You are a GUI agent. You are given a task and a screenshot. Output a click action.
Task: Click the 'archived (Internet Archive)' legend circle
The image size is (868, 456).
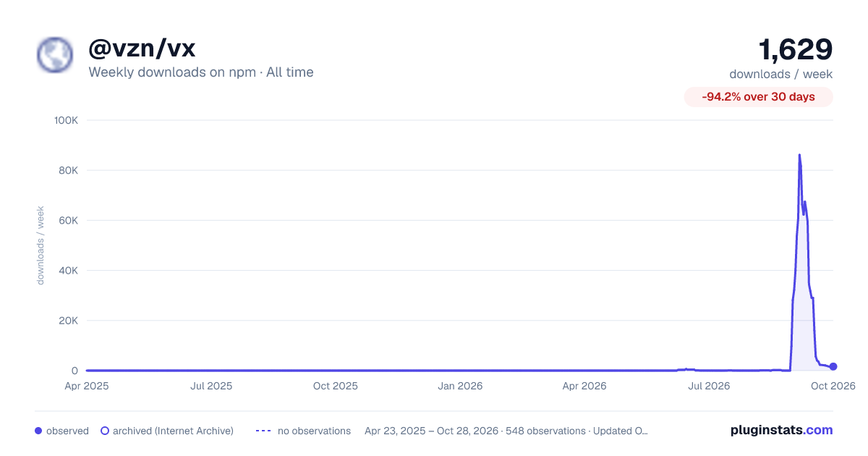click(x=104, y=431)
